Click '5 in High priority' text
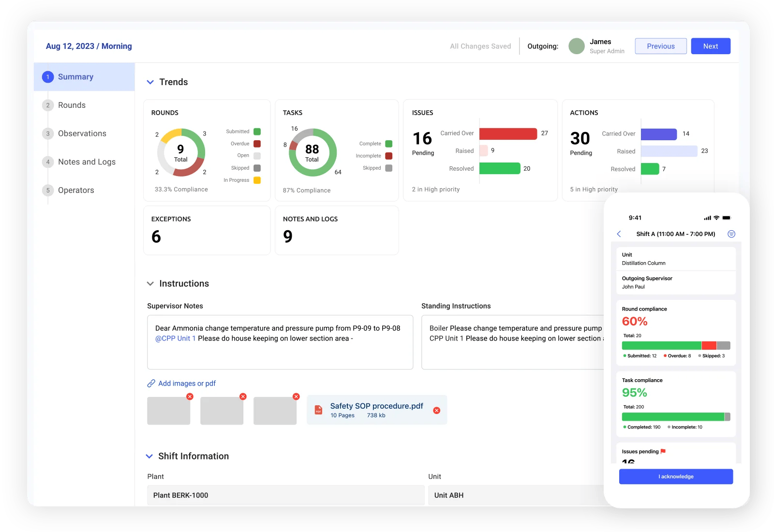 pyautogui.click(x=594, y=190)
